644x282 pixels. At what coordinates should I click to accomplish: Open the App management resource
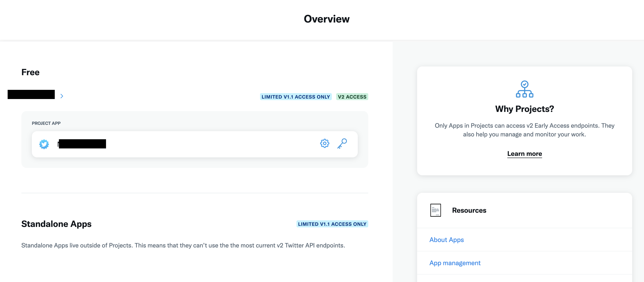tap(455, 263)
